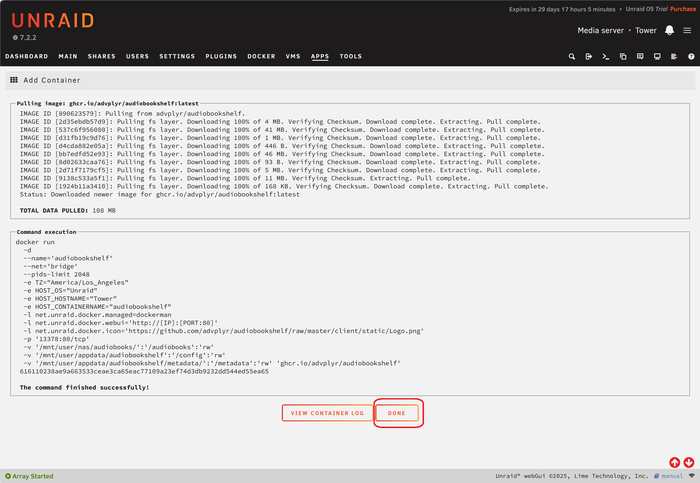
Task: Click the multi-window copy icon
Action: (x=623, y=57)
